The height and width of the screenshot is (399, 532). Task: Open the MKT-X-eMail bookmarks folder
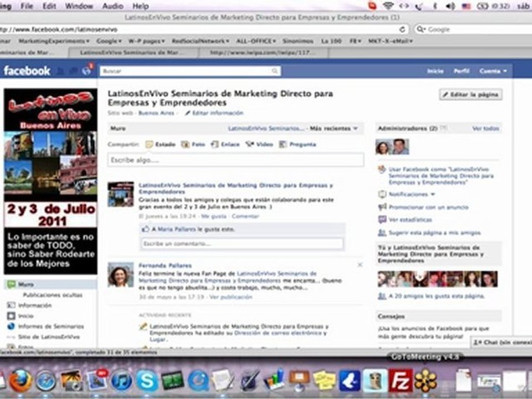(x=390, y=41)
